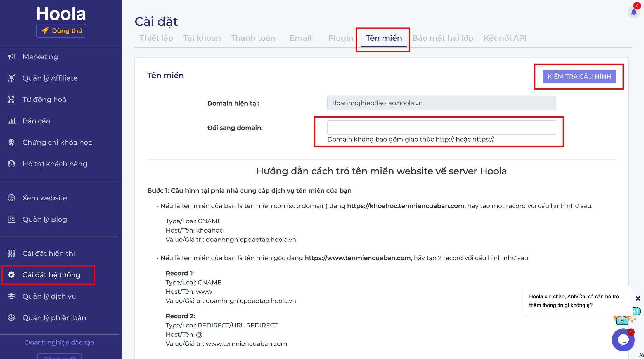Open the chat bubble widget
The height and width of the screenshot is (359, 644).
623,340
